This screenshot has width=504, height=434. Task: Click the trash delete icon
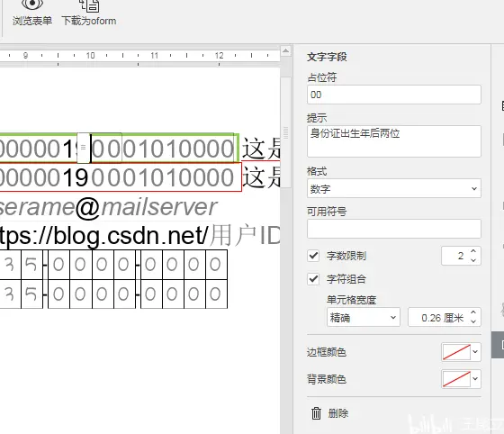point(316,413)
